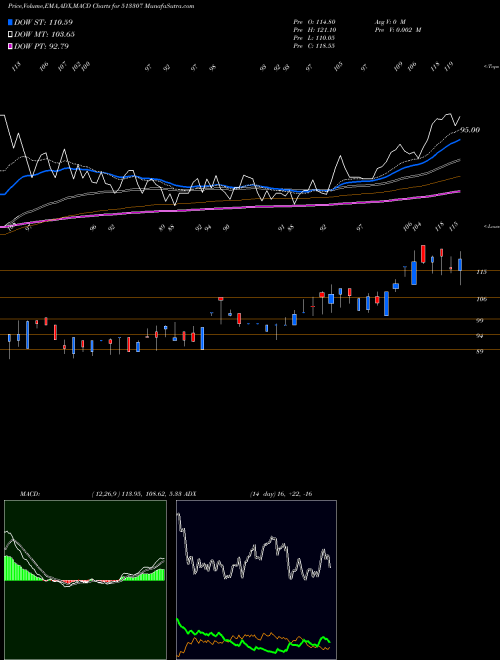Click the blue DOW ST legend swatch

(x=10, y=22)
